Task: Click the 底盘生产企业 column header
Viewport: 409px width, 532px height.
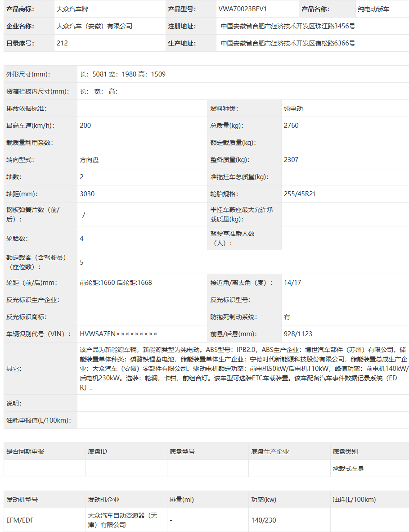Action: (270, 451)
